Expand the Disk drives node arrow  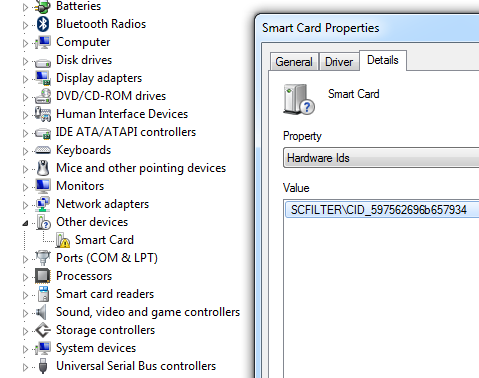pos(25,61)
